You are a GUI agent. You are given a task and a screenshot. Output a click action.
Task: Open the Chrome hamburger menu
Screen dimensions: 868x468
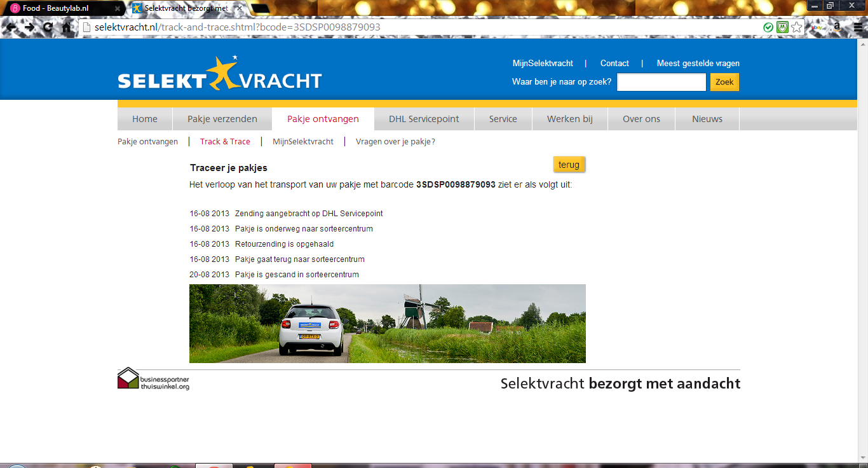point(856,27)
